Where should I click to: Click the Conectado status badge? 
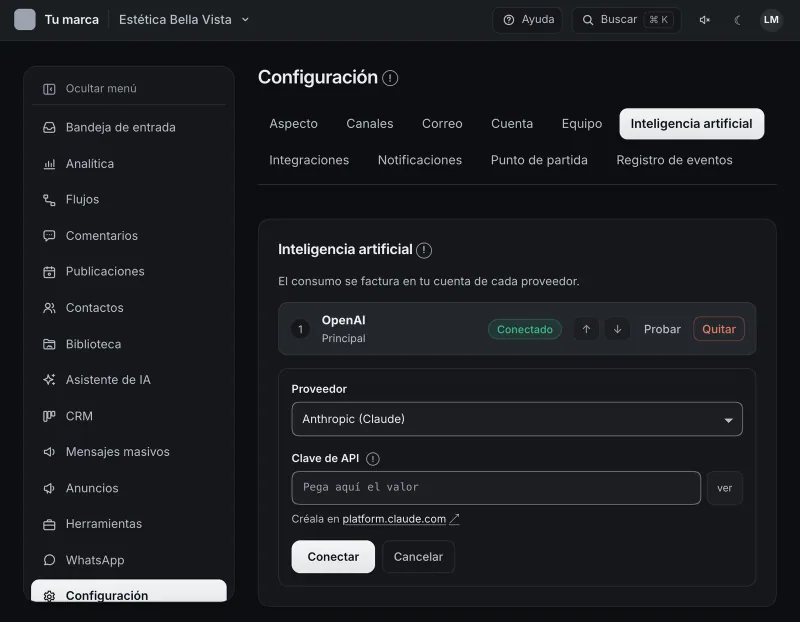[524, 330]
